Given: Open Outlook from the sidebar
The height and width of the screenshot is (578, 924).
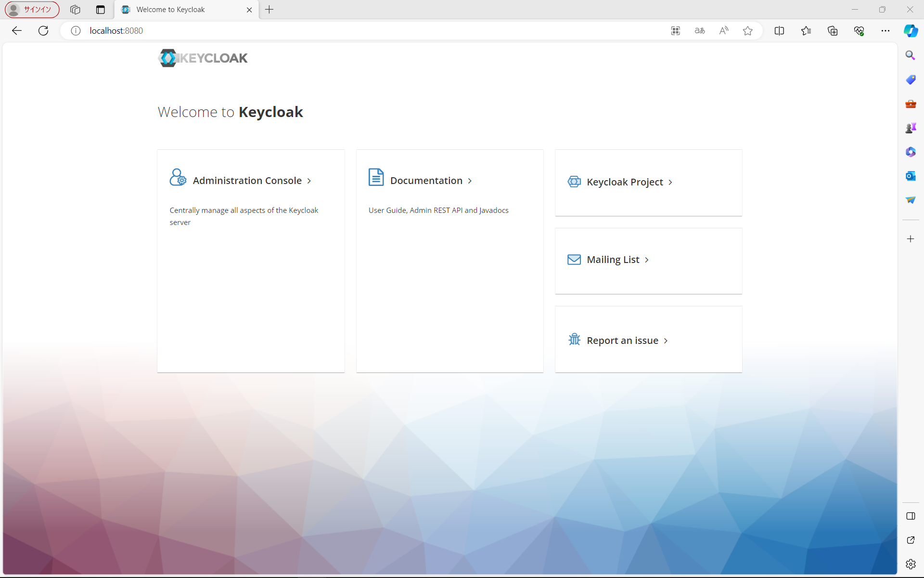Looking at the screenshot, I should coord(911,176).
